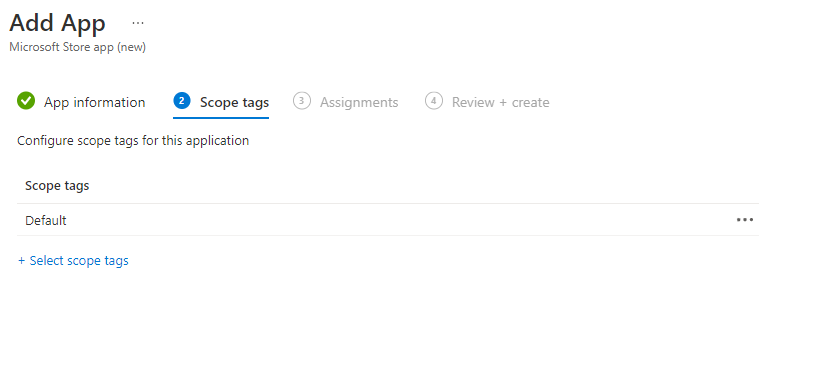This screenshot has width=828, height=382.
Task: Open the three-dot menu on Default row
Action: coord(745,220)
